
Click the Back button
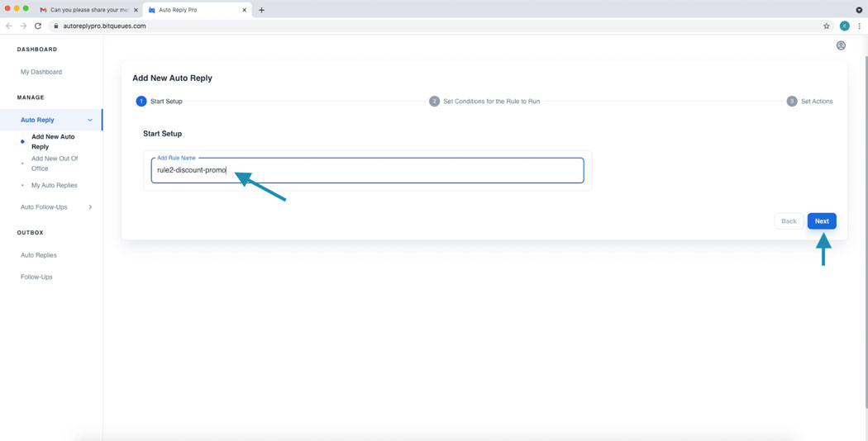pos(789,220)
